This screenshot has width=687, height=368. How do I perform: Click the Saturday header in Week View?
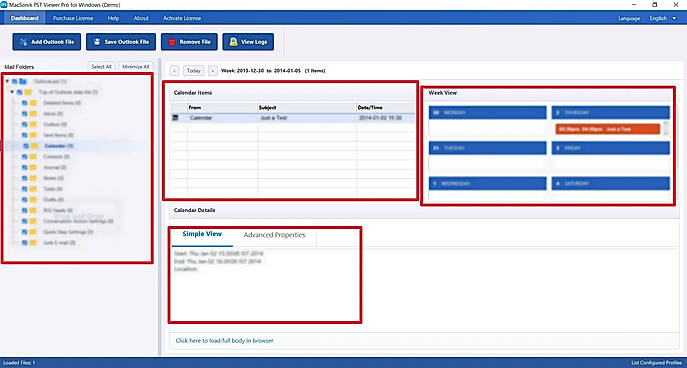pos(610,184)
